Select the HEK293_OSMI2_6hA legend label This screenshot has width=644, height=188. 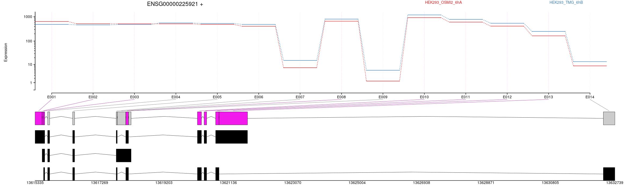443,2
